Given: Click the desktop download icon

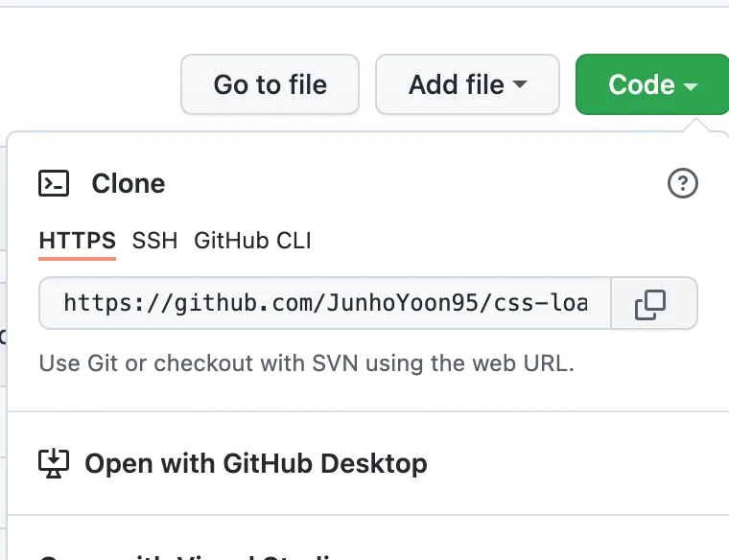Looking at the screenshot, I should (x=54, y=463).
